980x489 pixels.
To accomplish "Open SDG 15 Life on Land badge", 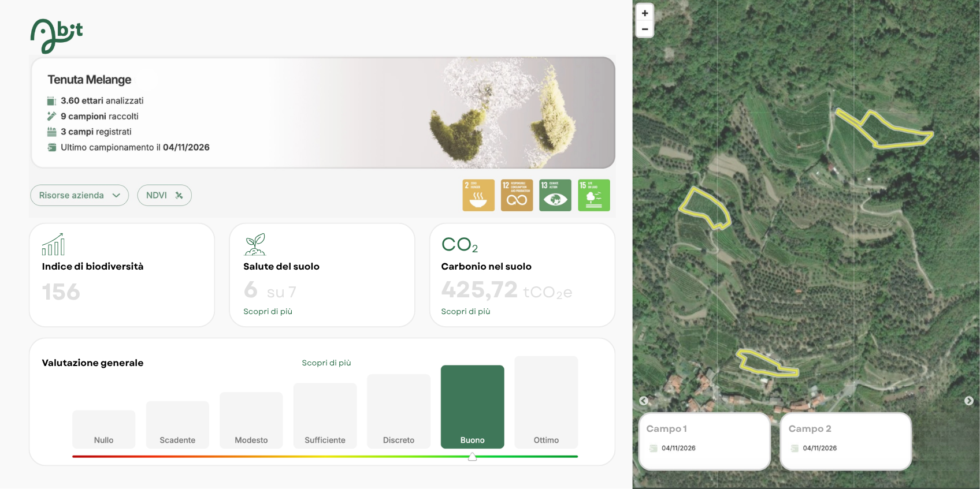I will click(x=593, y=195).
